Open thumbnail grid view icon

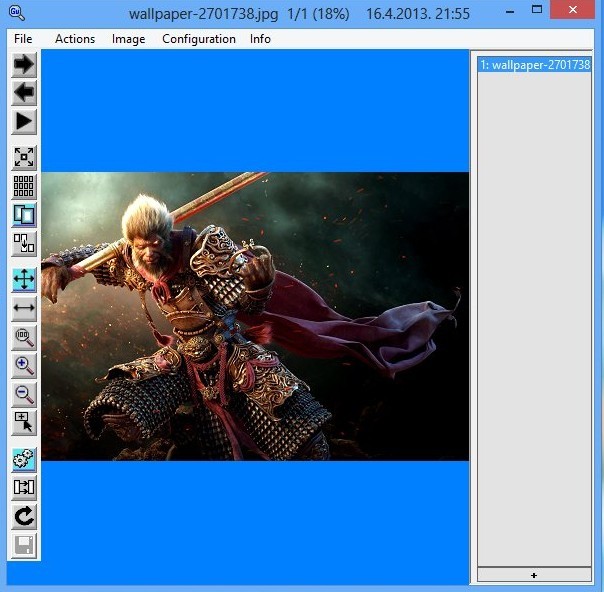point(24,186)
